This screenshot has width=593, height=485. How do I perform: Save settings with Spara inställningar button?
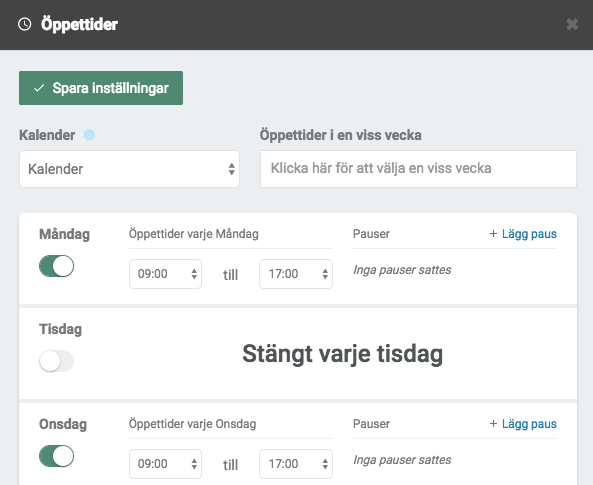101,88
